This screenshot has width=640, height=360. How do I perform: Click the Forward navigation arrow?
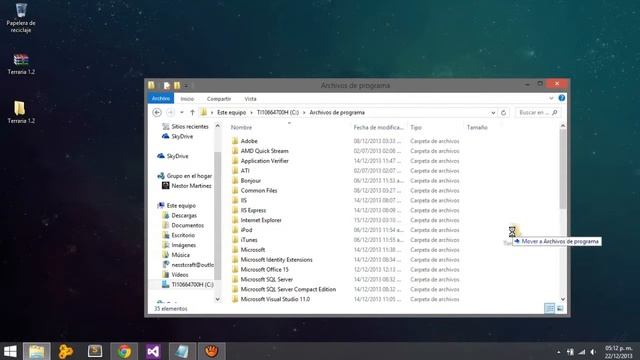pyautogui.click(x=171, y=112)
